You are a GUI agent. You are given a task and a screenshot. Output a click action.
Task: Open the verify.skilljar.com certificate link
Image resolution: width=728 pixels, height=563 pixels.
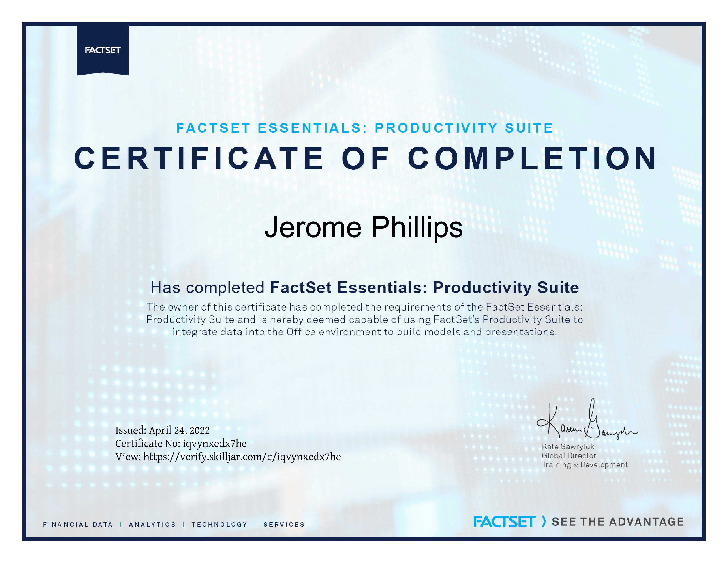pyautogui.click(x=242, y=457)
